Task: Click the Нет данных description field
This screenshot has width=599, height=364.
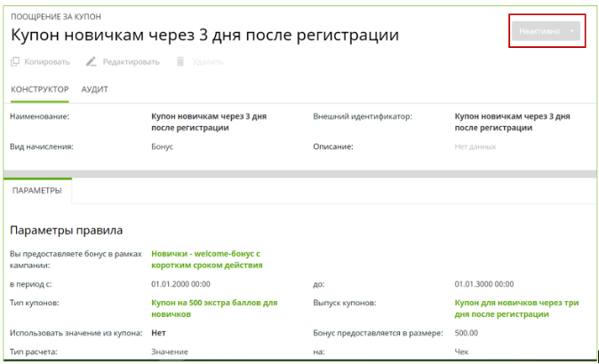Action: [475, 146]
